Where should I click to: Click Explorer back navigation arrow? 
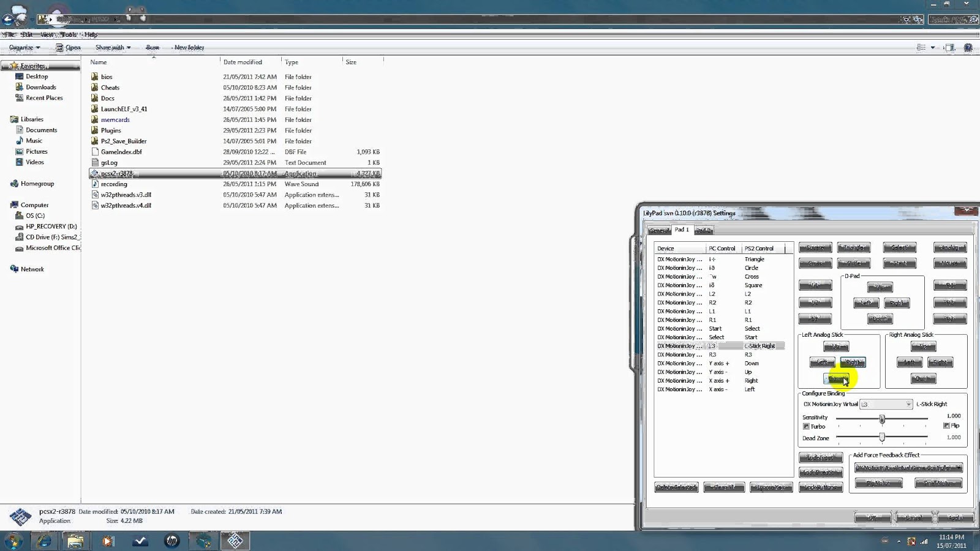click(8, 19)
